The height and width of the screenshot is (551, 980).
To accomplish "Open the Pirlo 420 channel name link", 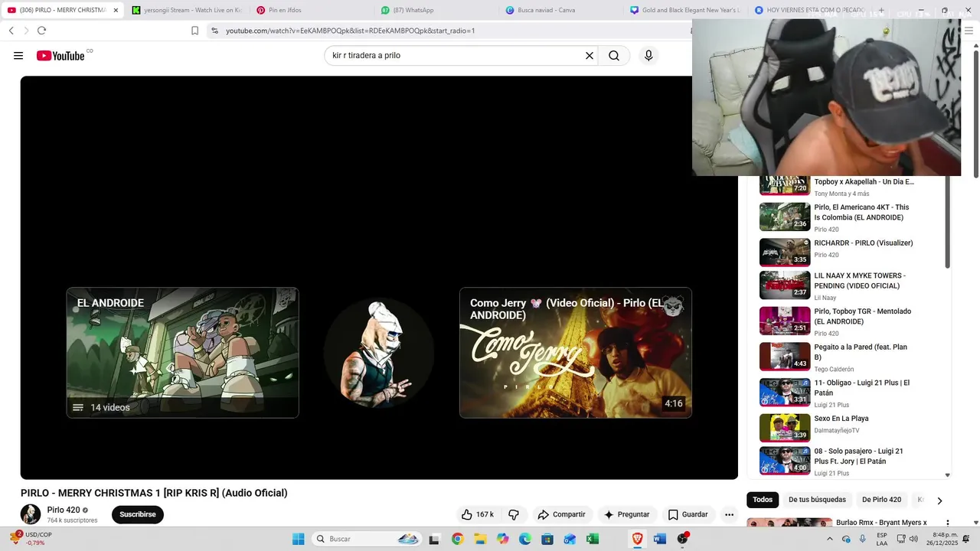I will tap(64, 510).
